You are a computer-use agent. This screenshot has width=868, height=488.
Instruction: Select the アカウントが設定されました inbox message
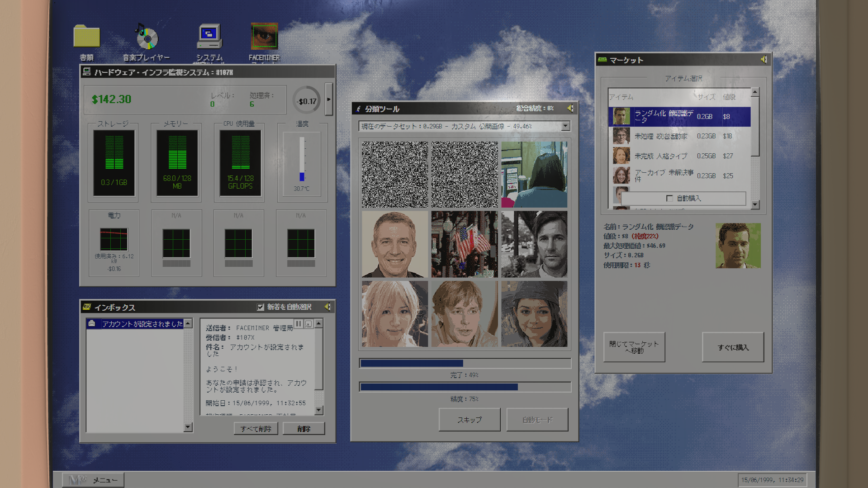tap(135, 324)
